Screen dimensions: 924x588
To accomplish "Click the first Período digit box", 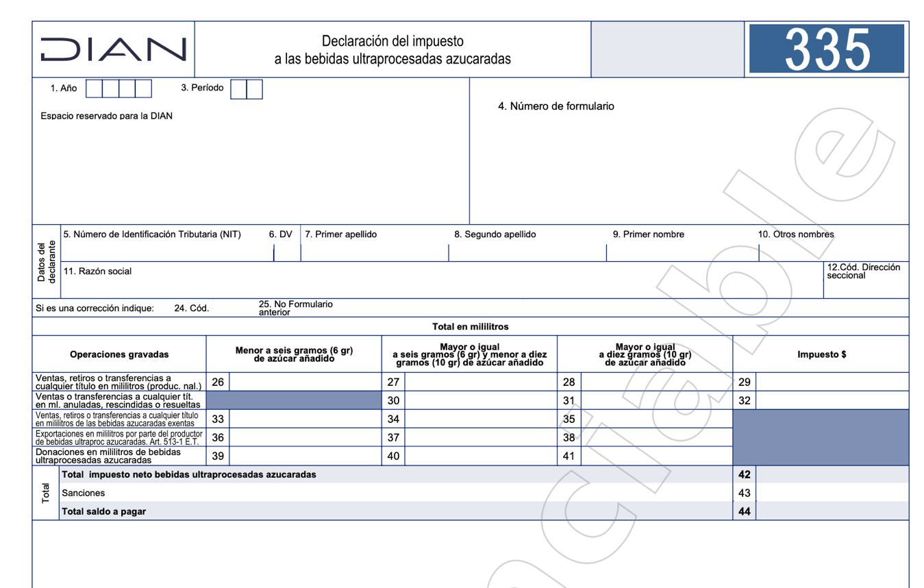I will [x=238, y=89].
